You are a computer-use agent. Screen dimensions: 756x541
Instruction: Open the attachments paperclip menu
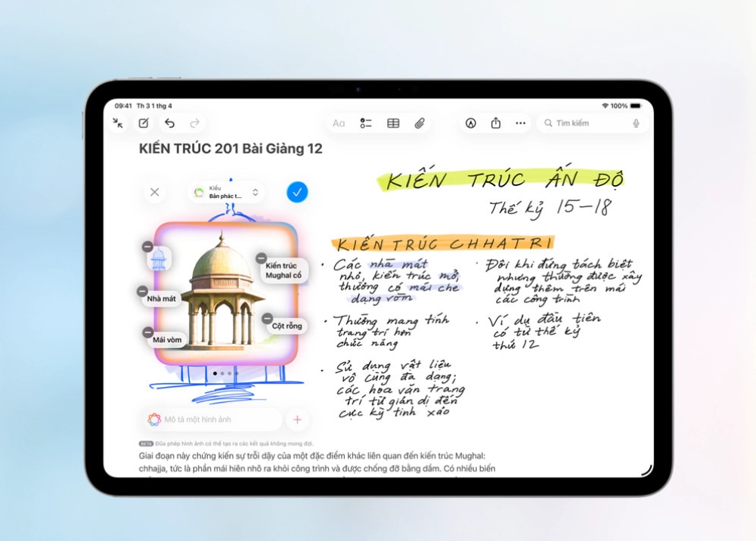point(421,123)
